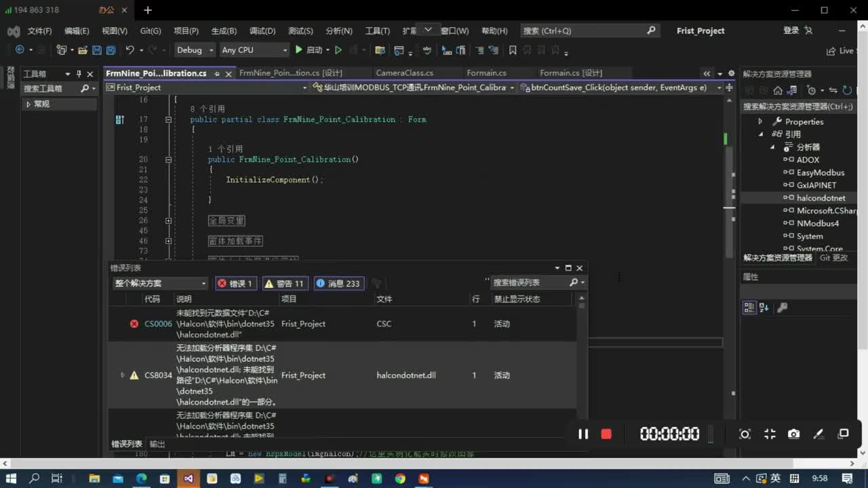Select the halcondotnet reference in Solution Explorer
Viewport: 868px width, 488px height.
coord(821,198)
